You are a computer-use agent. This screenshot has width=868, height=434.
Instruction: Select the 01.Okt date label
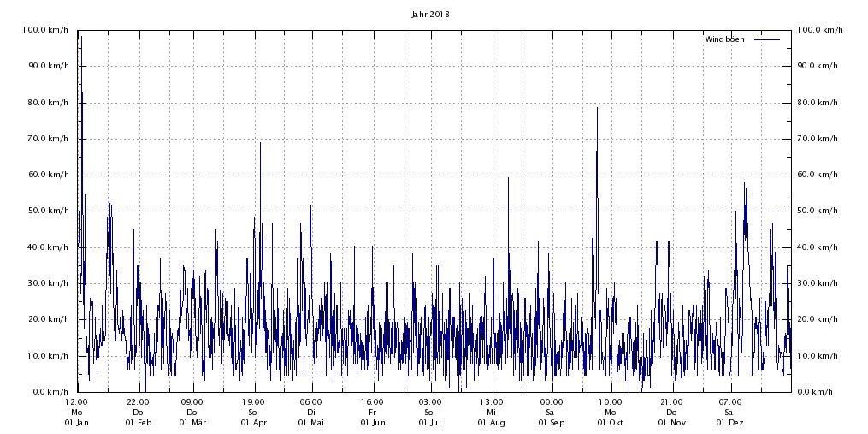(611, 423)
